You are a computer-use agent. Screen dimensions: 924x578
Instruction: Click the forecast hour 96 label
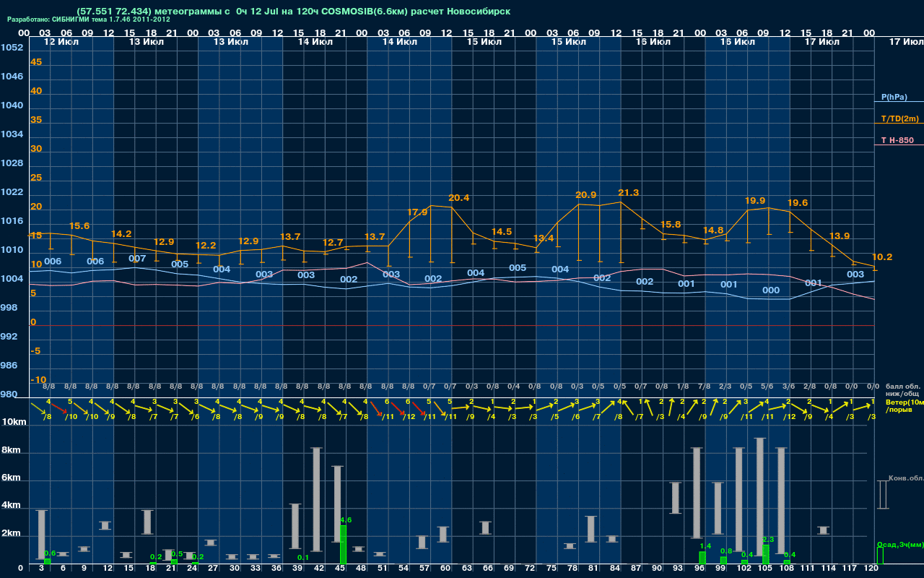699,569
